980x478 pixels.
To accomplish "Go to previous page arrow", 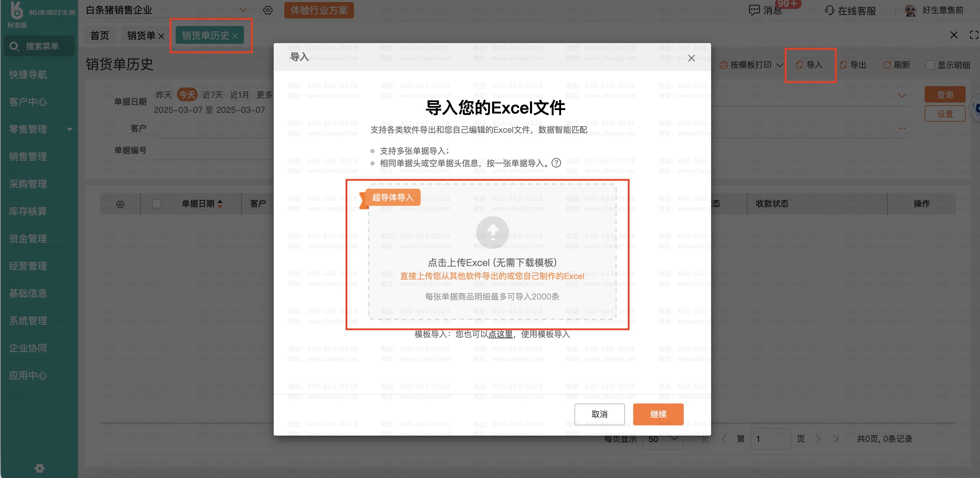I will pos(724,439).
